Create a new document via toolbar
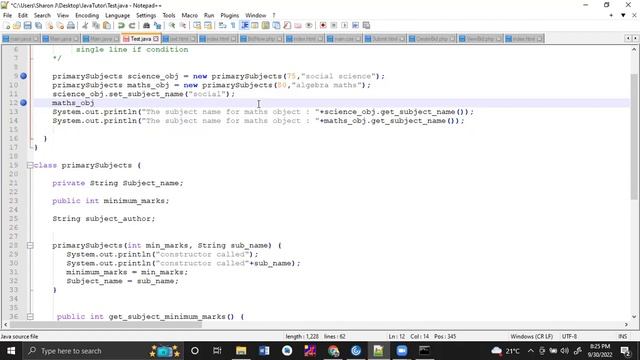Screen dimensions: 640x360 point(7,25)
